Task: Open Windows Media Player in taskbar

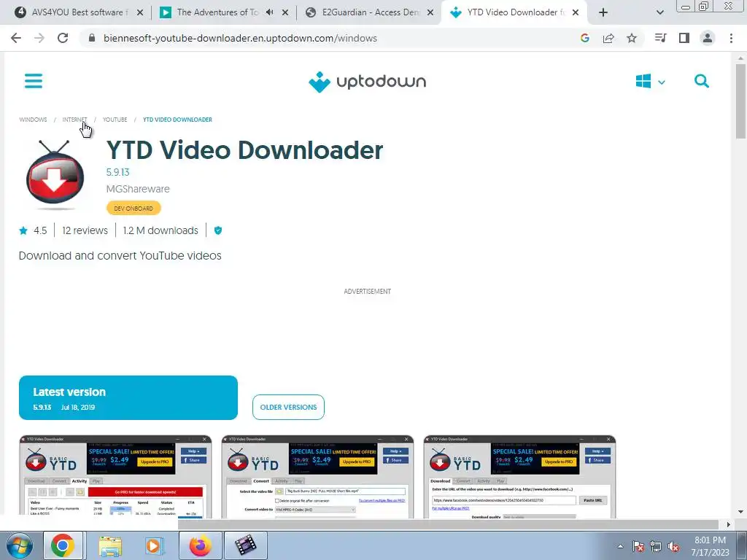Action: 153,545
